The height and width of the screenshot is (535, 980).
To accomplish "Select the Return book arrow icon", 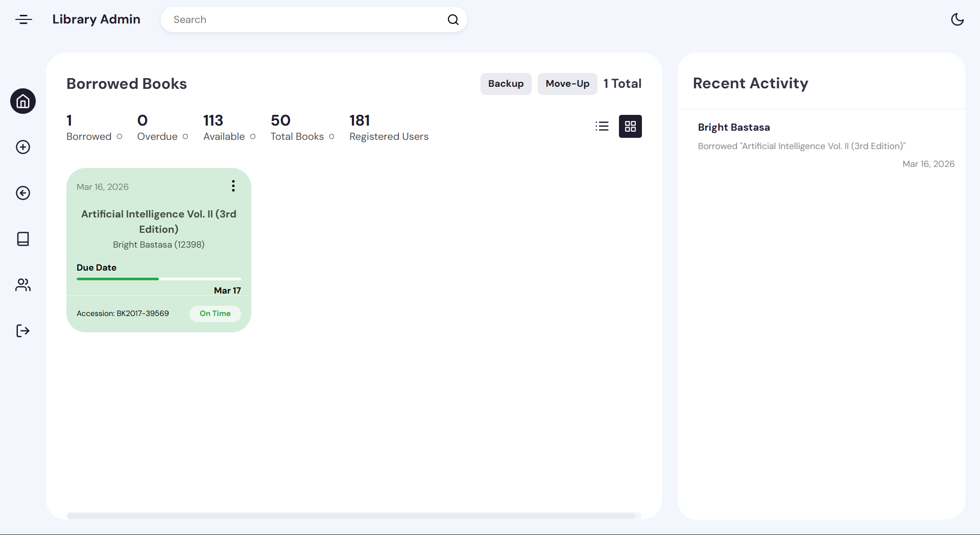I will tap(22, 193).
